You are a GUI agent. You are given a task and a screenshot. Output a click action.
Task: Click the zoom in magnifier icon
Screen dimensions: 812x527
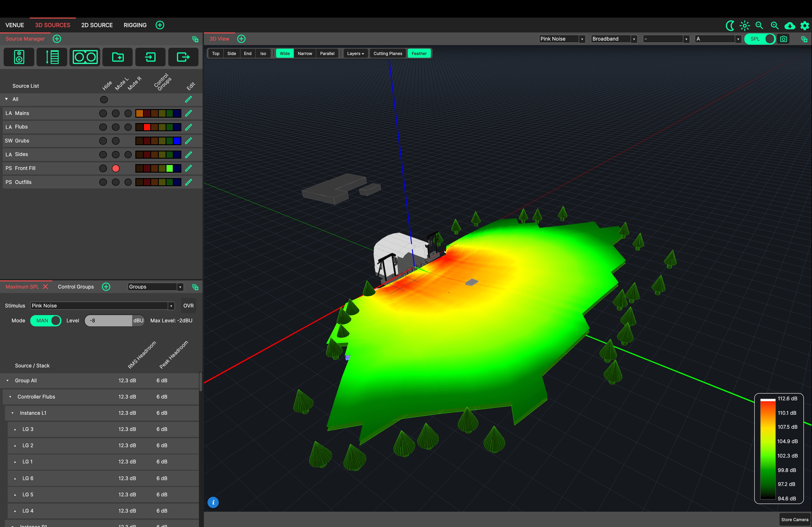click(775, 25)
